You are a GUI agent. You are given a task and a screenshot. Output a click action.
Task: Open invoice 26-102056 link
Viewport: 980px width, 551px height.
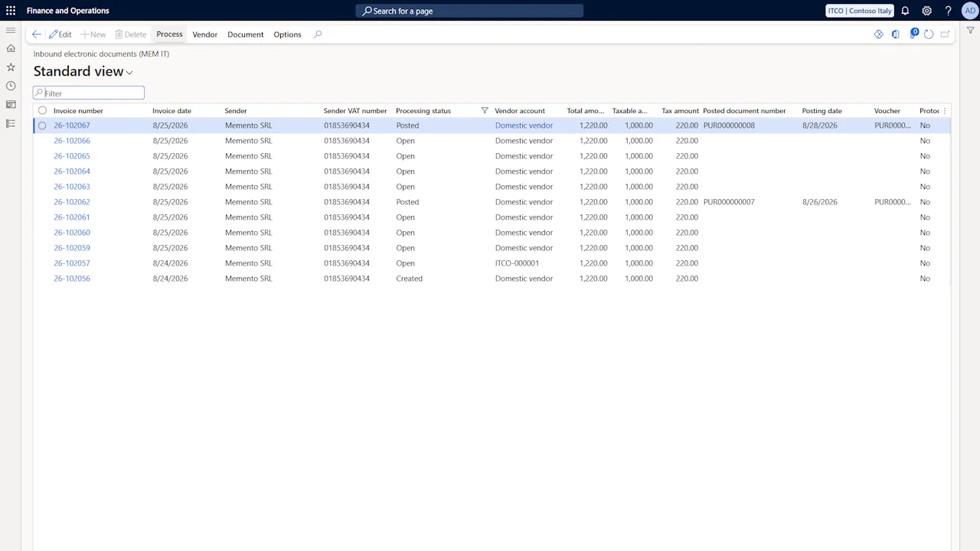pos(72,279)
